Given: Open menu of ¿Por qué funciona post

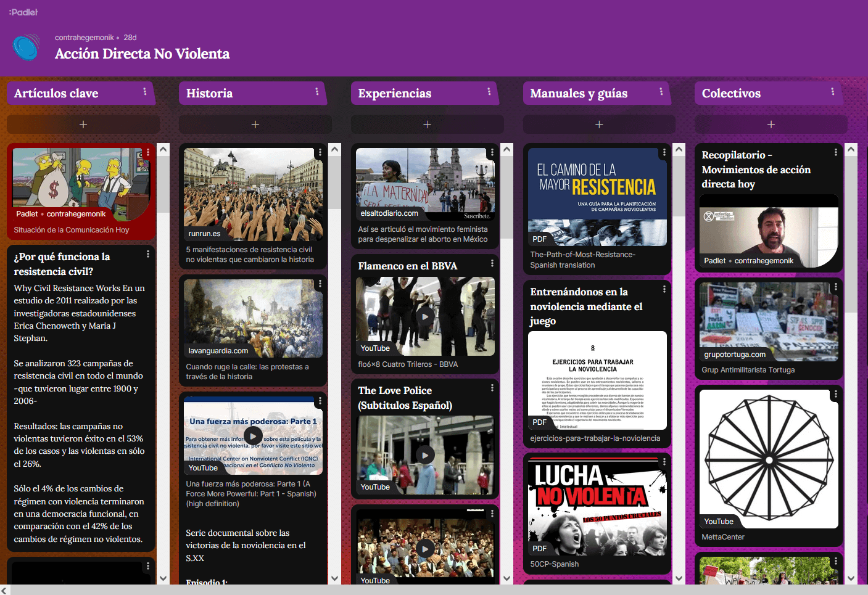Looking at the screenshot, I should click(x=148, y=254).
